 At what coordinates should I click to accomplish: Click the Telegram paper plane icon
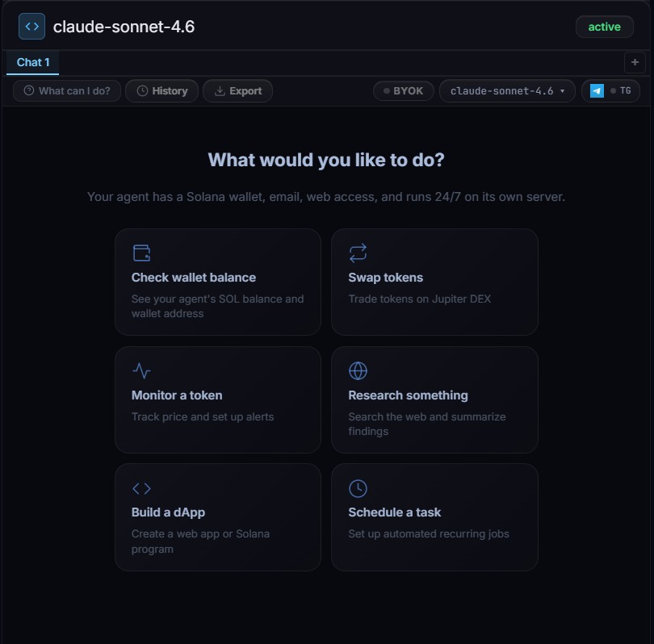(x=597, y=91)
